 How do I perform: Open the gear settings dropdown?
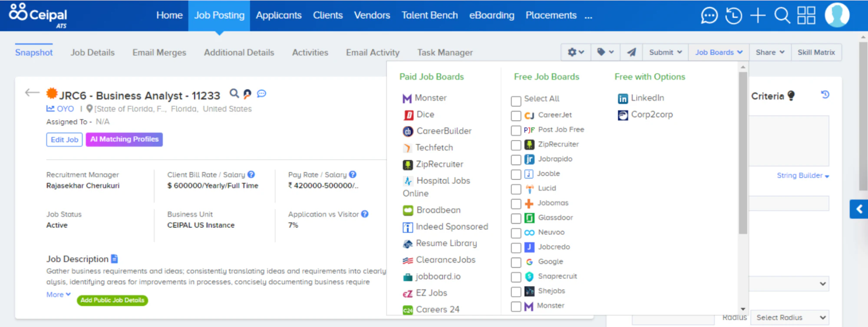(x=576, y=52)
